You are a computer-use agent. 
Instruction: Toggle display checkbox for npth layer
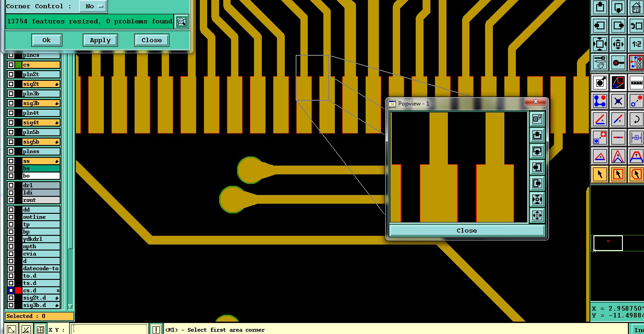coord(11,246)
